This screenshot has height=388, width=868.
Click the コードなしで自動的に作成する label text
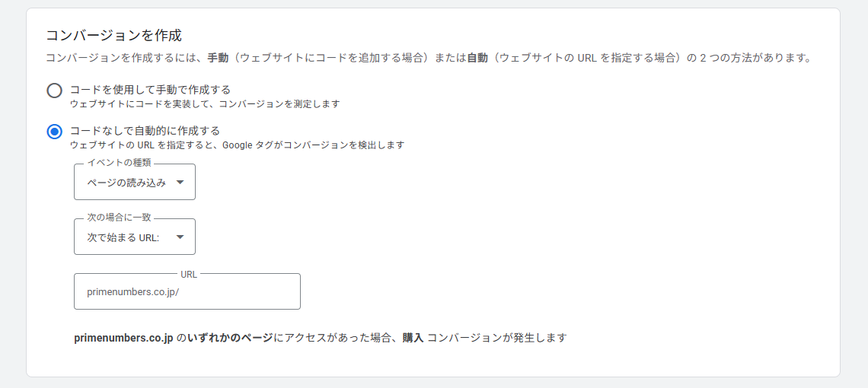pos(145,131)
